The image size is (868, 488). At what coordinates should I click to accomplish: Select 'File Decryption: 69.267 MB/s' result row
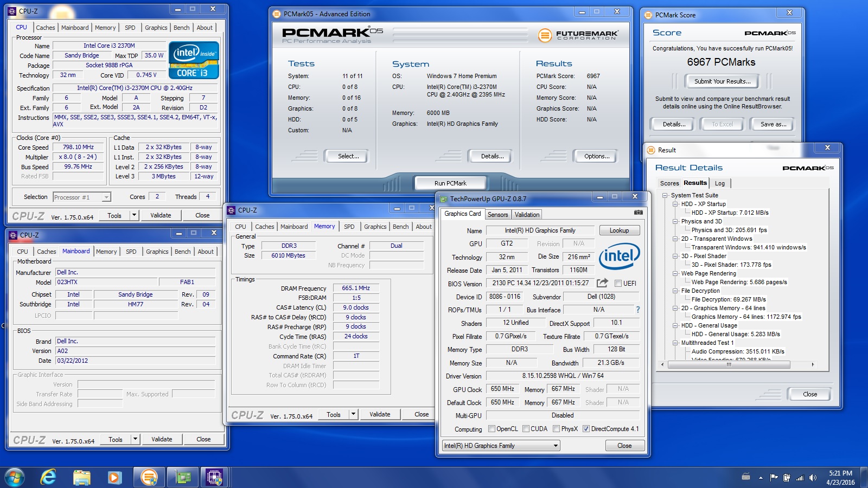pos(729,299)
